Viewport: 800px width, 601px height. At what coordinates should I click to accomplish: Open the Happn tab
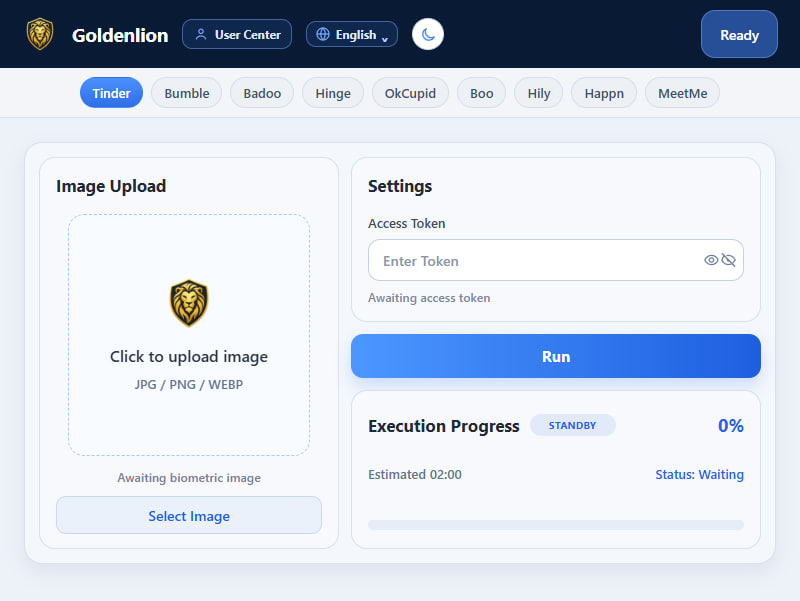pyautogui.click(x=604, y=93)
